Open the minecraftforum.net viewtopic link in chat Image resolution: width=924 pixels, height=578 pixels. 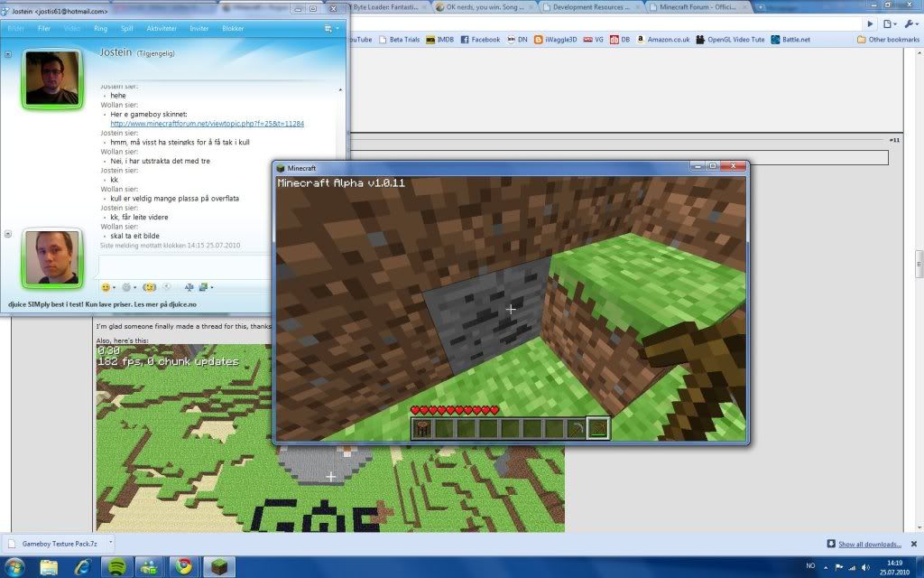(207, 124)
